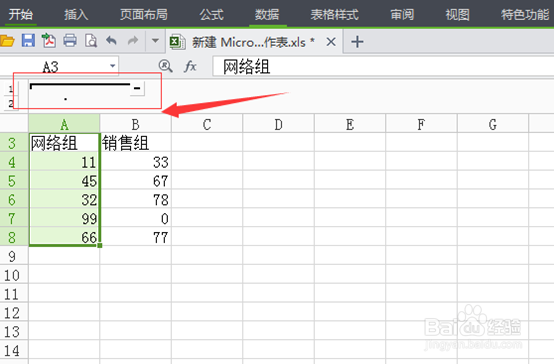Open the 审阅 tab

[402, 14]
